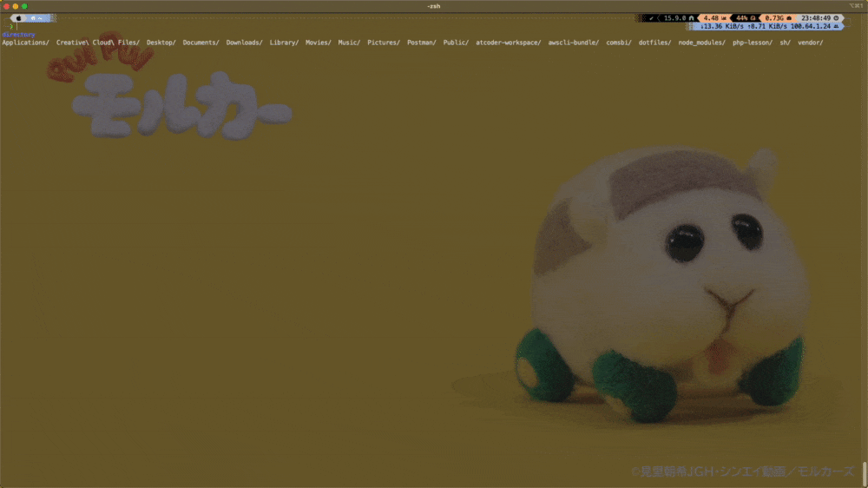Image resolution: width=868 pixels, height=488 pixels.
Task: Select the Movies/ completion entry
Action: pyautogui.click(x=319, y=42)
